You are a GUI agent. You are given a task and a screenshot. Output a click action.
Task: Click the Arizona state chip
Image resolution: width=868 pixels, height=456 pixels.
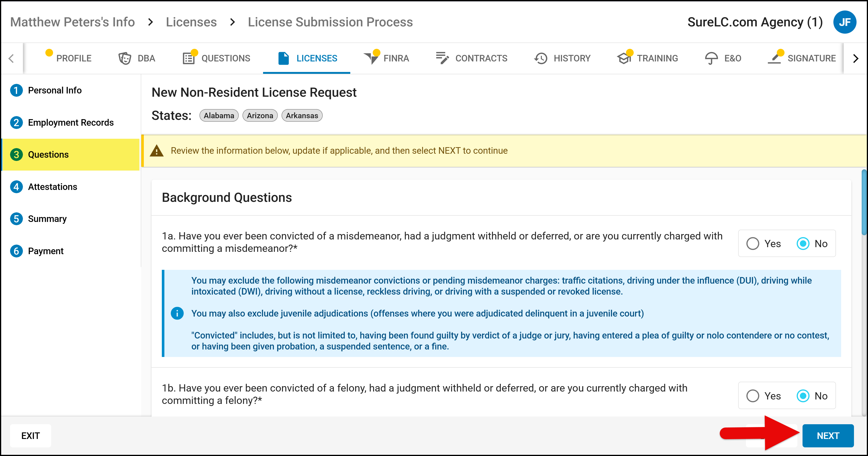[260, 115]
